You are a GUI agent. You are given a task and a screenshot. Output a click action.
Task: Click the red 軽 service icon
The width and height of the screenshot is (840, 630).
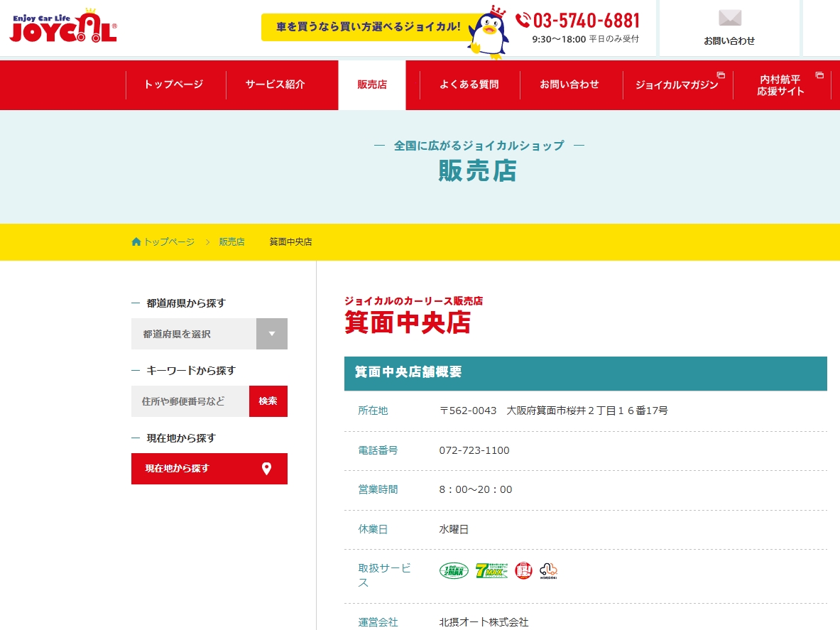pyautogui.click(x=523, y=570)
